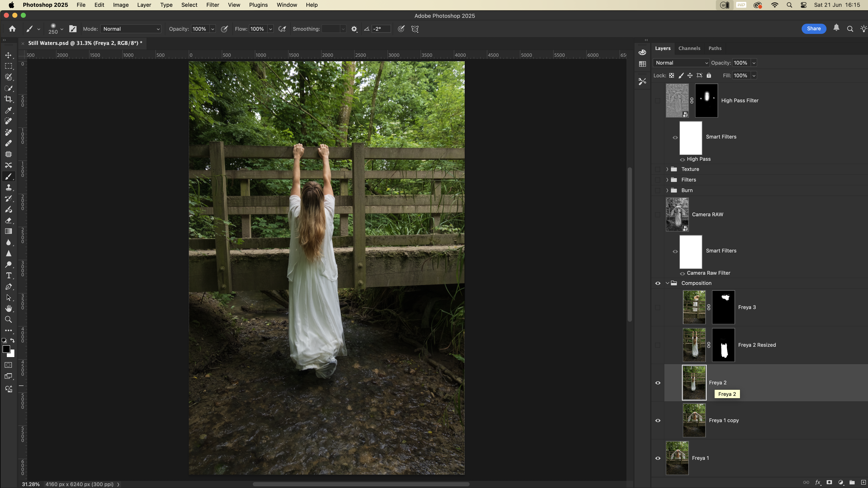Screen dimensions: 868x488
Task: Open the Filter menu
Action: tap(213, 5)
